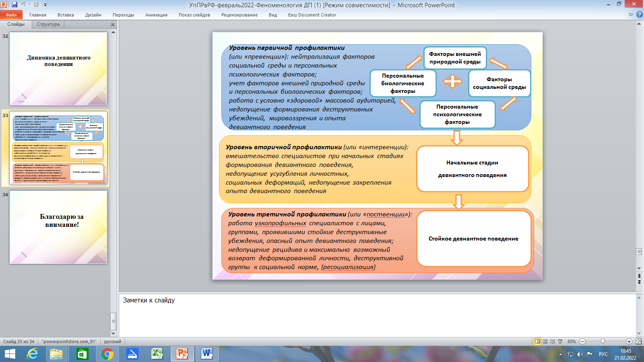Click the zoom slider handle
The image size is (644, 362).
click(603, 341)
